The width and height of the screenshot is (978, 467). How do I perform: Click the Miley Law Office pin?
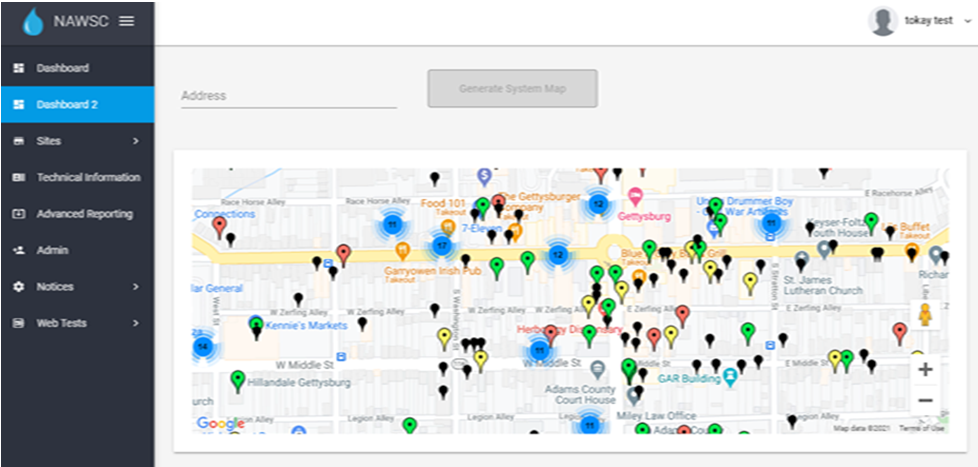click(x=634, y=397)
